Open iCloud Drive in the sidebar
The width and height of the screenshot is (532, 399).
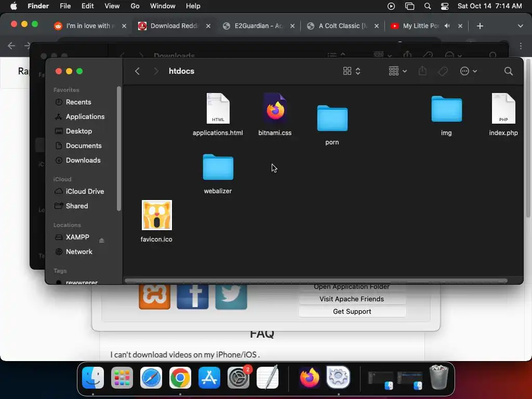tap(85, 192)
